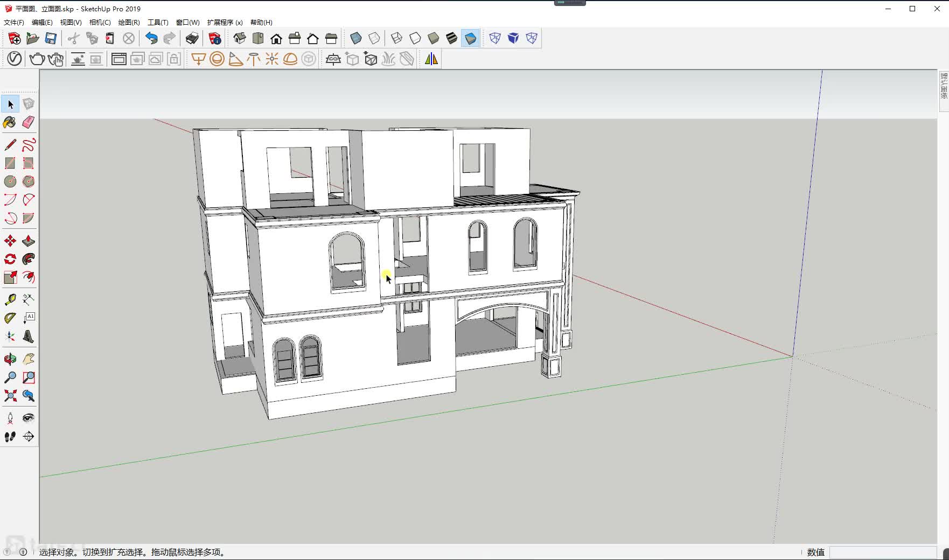This screenshot has width=949, height=560.
Task: Activate the Tape Measure tool
Action: pyautogui.click(x=10, y=300)
